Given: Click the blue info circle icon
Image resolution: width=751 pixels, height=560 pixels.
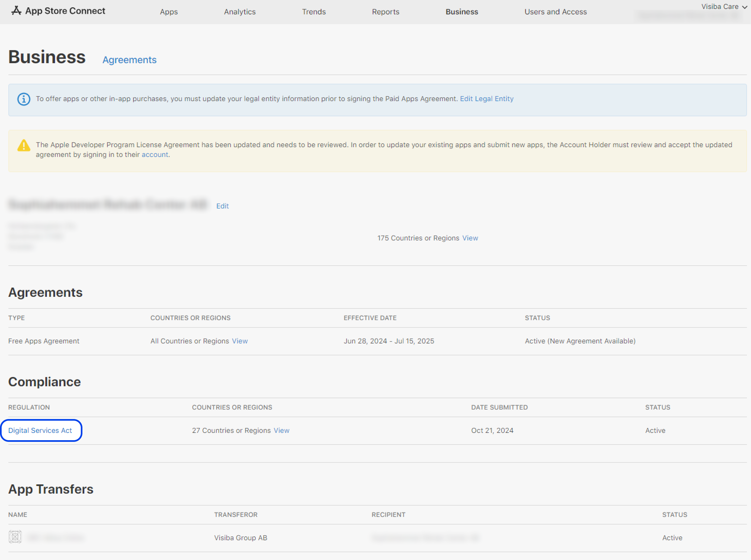Looking at the screenshot, I should [x=24, y=99].
